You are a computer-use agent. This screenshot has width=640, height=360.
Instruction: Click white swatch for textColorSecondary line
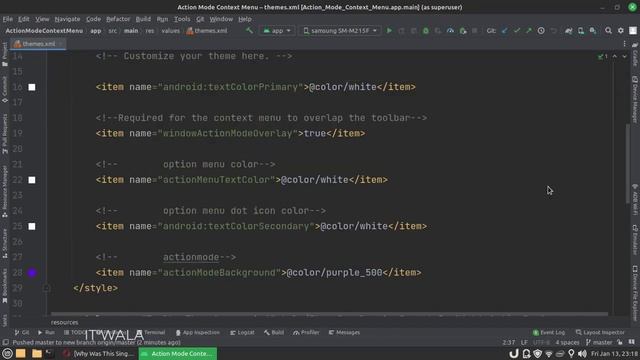click(32, 227)
